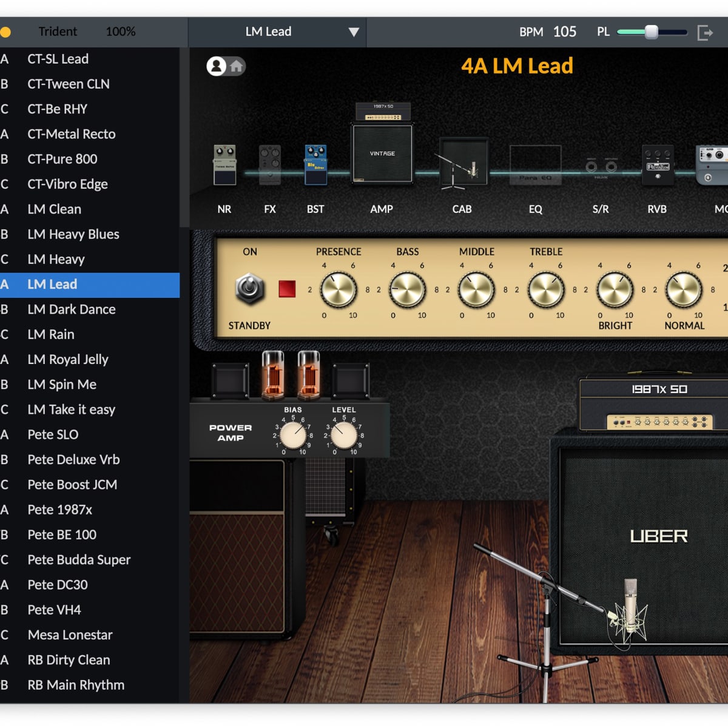This screenshot has height=728, width=728.
Task: Click the Para EQ block
Action: click(x=535, y=164)
